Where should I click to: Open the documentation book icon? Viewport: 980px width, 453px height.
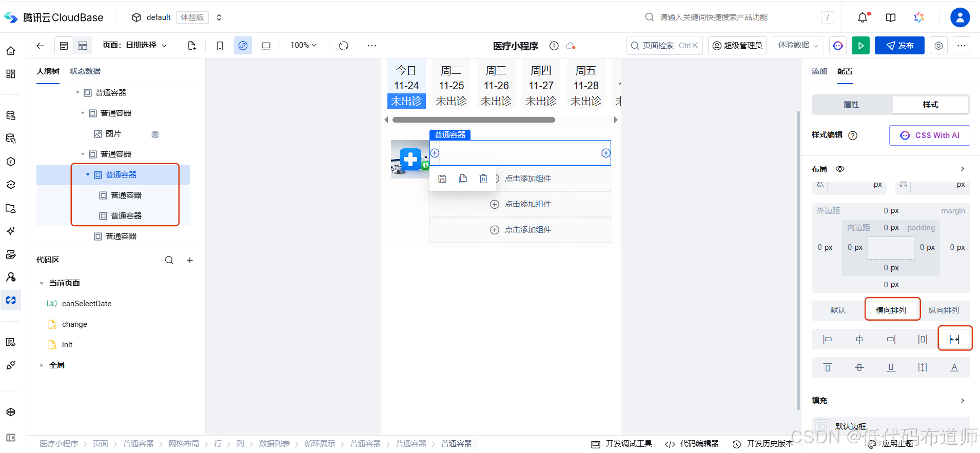891,17
